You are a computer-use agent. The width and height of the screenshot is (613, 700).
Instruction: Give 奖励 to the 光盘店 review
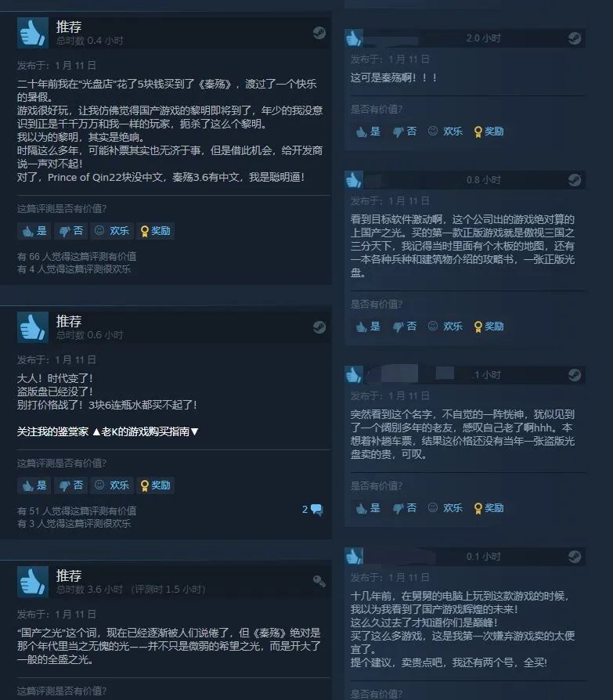point(155,231)
